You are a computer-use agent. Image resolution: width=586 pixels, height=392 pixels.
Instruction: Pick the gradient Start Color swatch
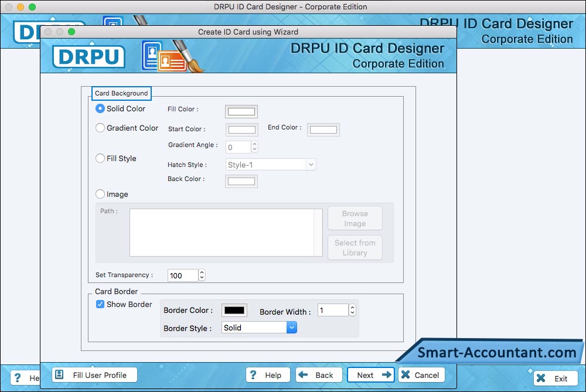242,129
